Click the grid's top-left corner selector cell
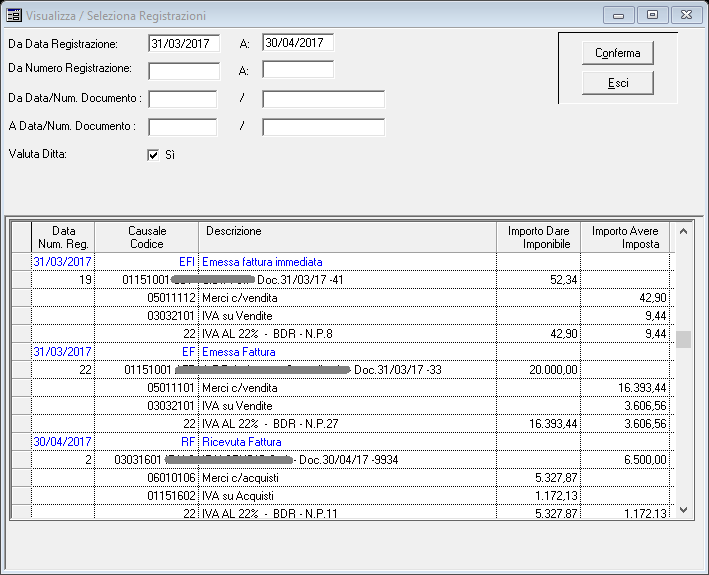Viewport: 709px width, 575px height. (x=21, y=237)
